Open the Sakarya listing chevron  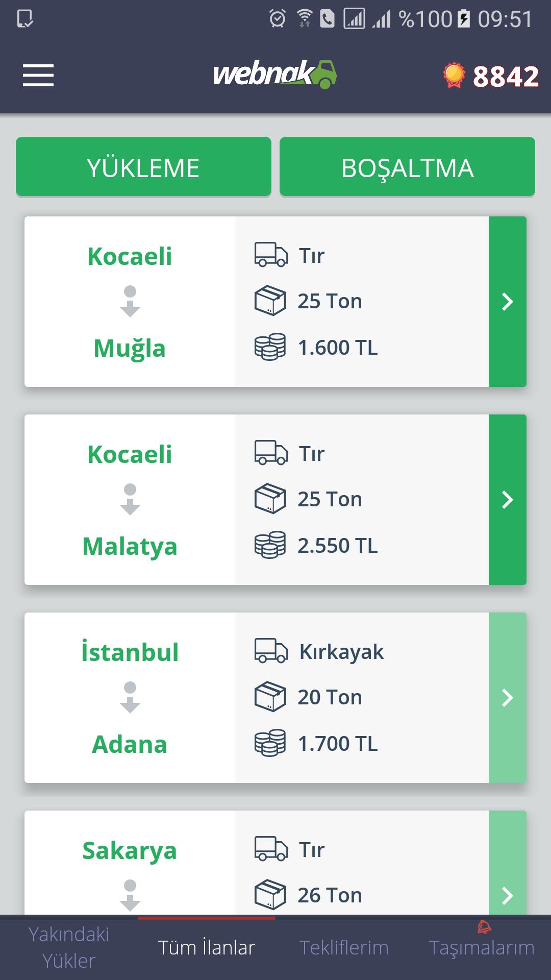point(507,894)
